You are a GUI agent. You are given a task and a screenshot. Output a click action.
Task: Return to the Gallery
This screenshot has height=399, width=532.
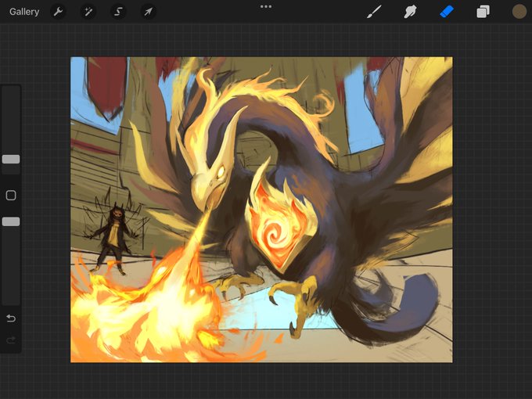[x=24, y=12]
